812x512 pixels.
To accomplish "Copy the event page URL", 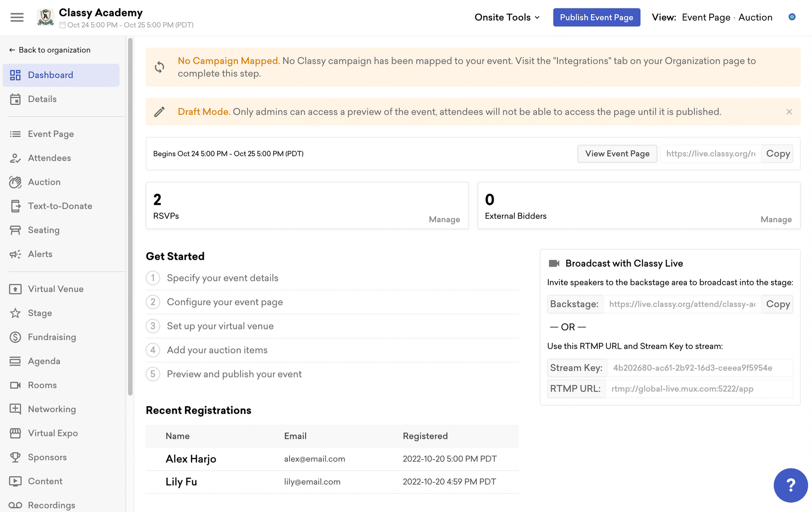I will point(777,154).
